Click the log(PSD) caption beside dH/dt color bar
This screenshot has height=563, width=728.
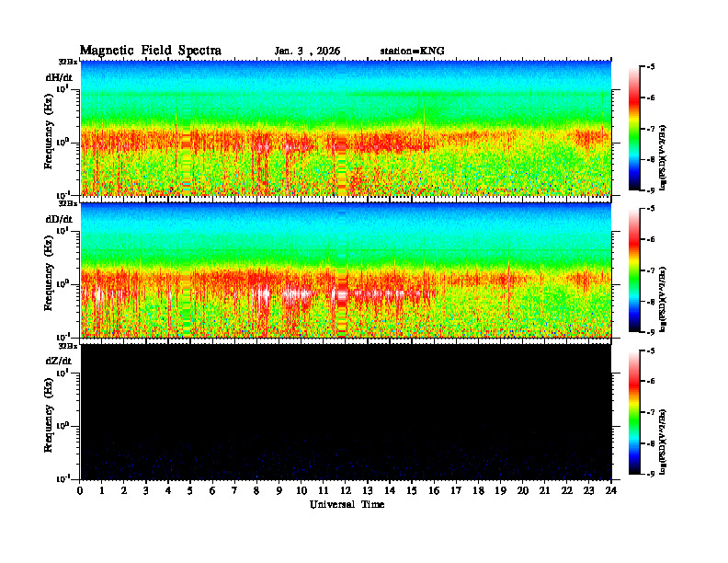pyautogui.click(x=663, y=157)
